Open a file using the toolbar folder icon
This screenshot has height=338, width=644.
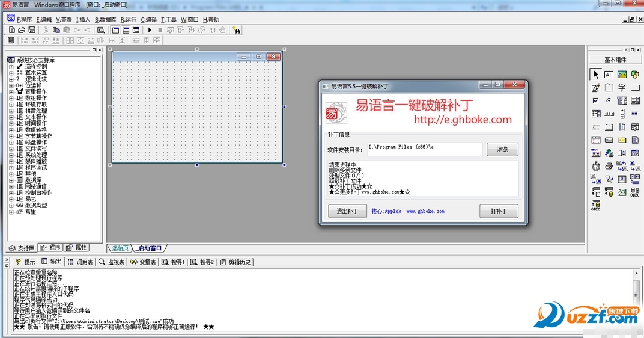tap(22, 30)
